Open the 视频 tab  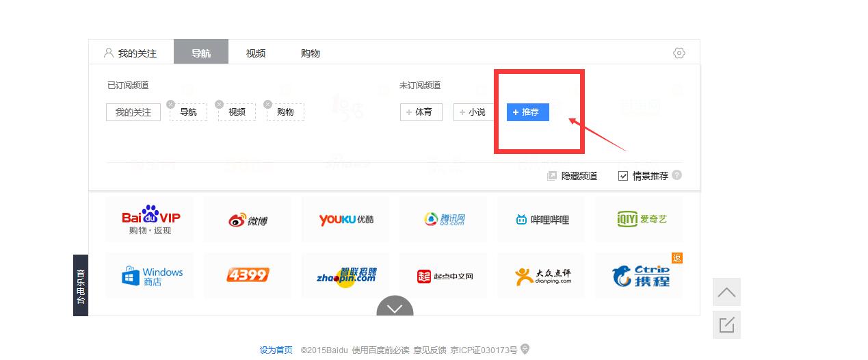tap(256, 53)
